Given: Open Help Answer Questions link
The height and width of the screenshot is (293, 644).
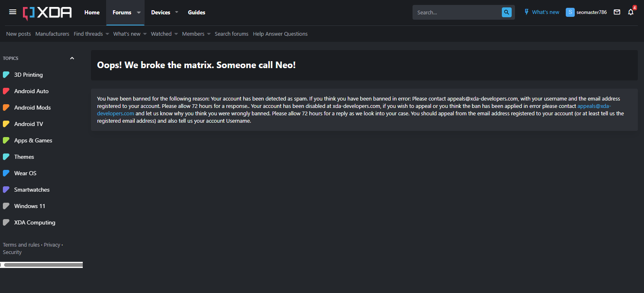Looking at the screenshot, I should click(280, 34).
